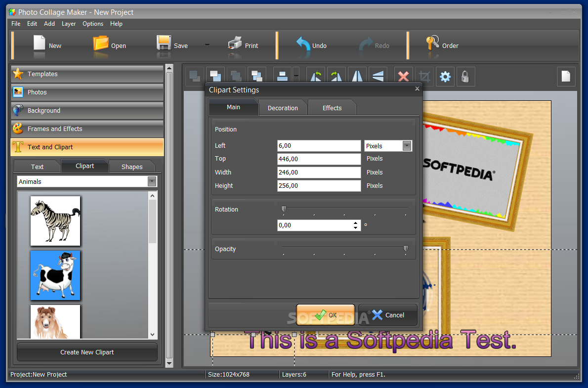588x388 pixels.
Task: Click Cancel in Clipart Settings
Action: click(x=388, y=315)
